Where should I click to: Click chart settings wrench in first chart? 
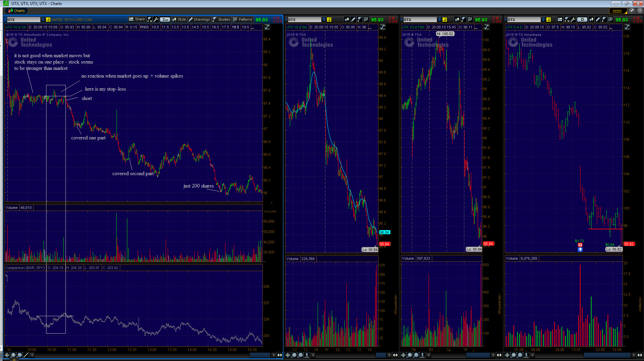tap(156, 19)
